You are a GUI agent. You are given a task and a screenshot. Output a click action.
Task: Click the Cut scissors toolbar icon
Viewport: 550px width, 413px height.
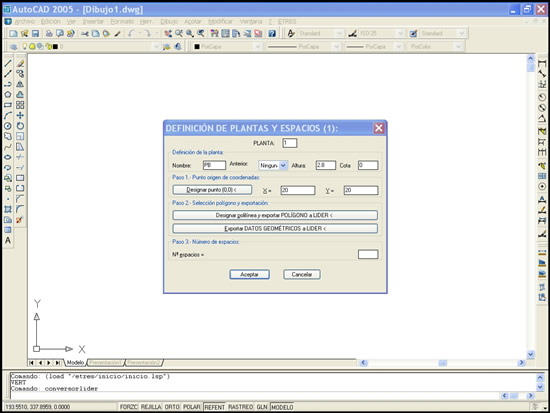pyautogui.click(x=85, y=34)
